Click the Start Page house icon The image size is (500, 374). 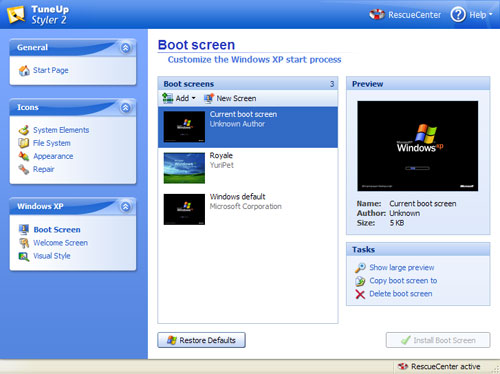pyautogui.click(x=24, y=70)
